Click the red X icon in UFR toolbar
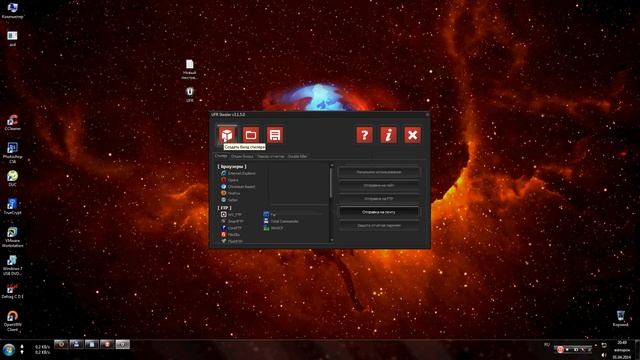This screenshot has height=360, width=640. (412, 135)
